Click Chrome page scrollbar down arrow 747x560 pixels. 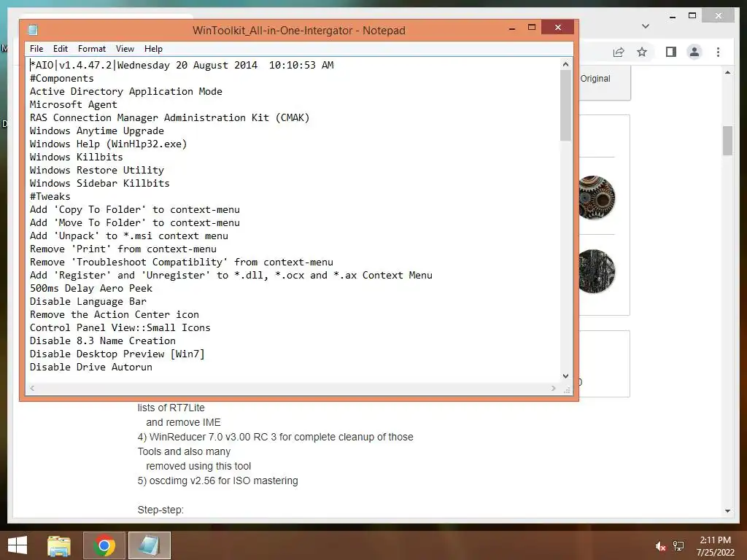point(727,511)
